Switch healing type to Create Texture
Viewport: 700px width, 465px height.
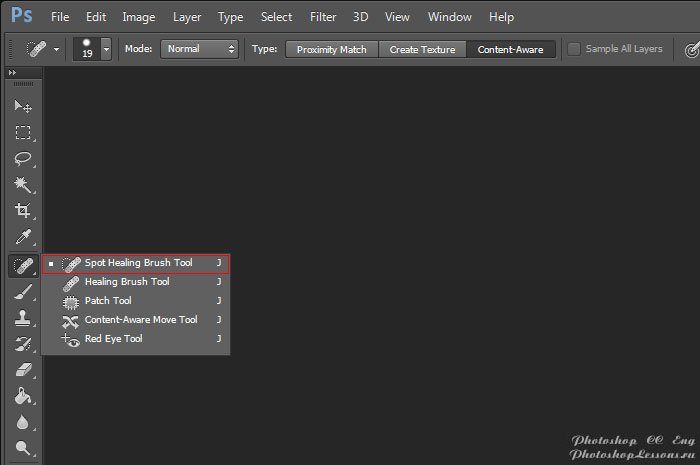pyautogui.click(x=422, y=49)
